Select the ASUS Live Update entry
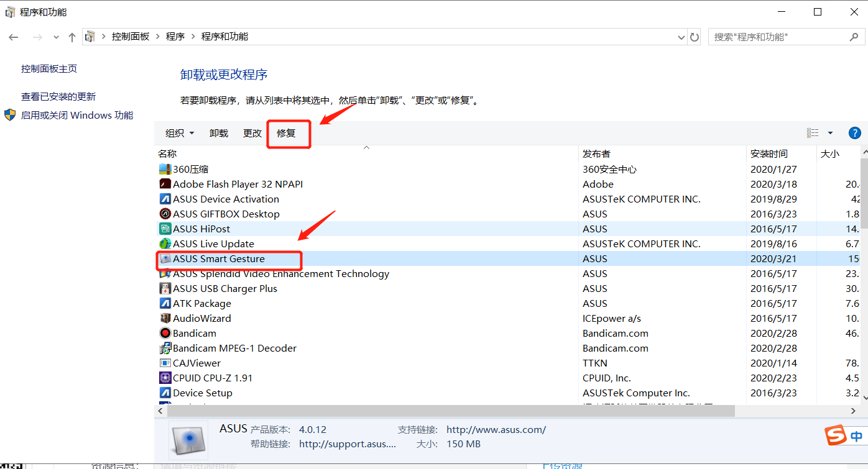The height and width of the screenshot is (469, 868). 213,244
